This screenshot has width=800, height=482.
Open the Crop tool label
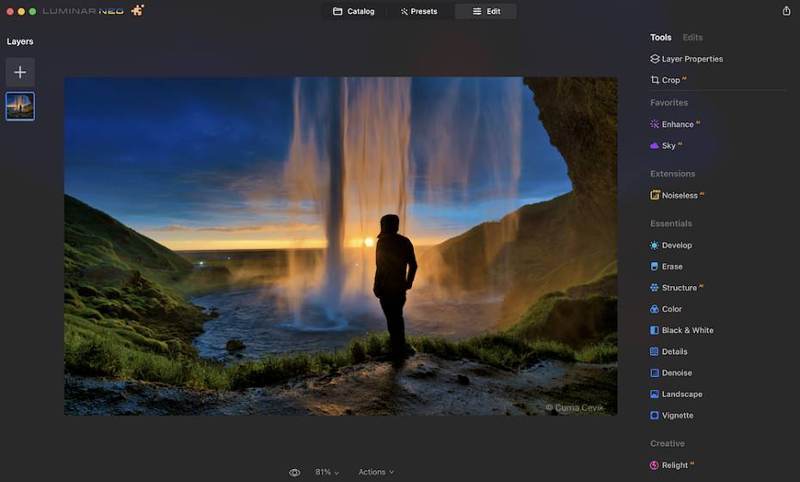(x=670, y=80)
